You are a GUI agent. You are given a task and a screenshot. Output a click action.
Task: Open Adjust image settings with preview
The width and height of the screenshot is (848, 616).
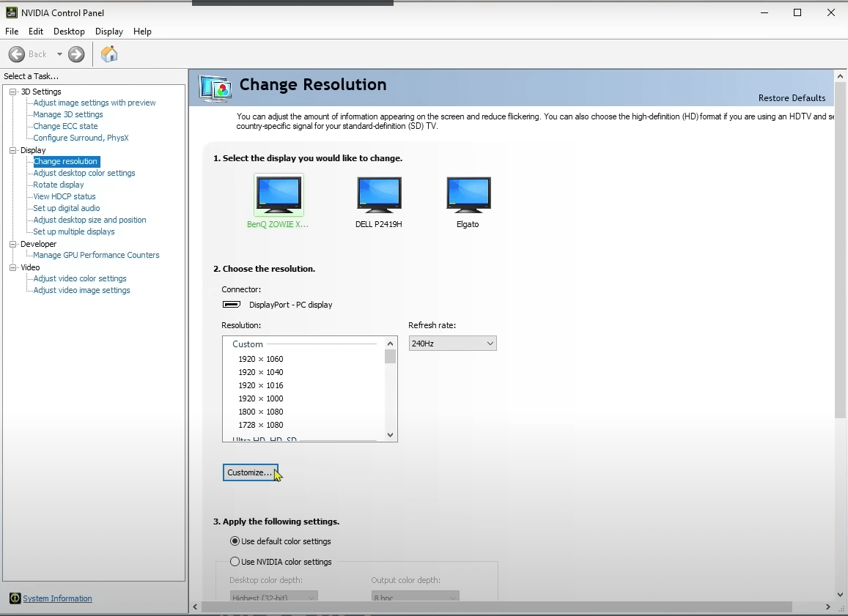[x=95, y=103]
